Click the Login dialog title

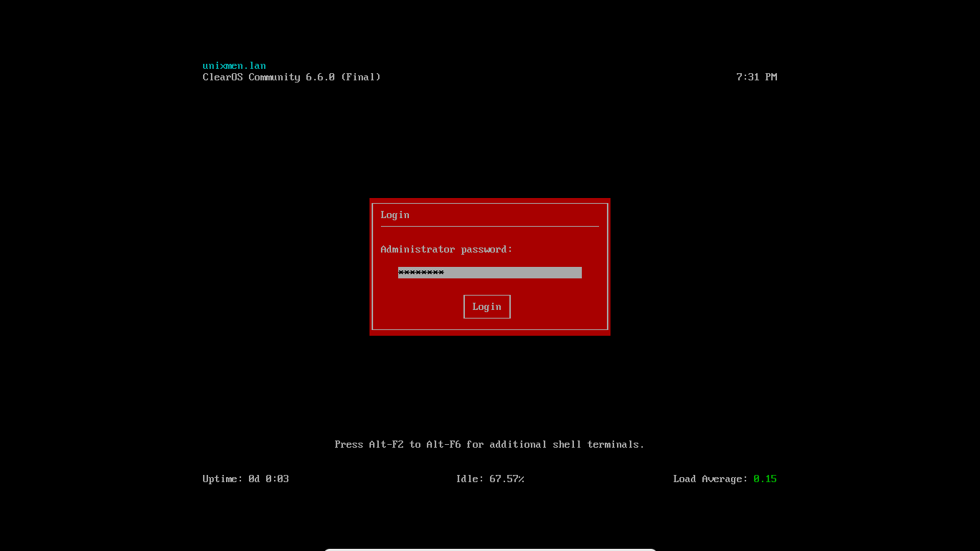(395, 215)
